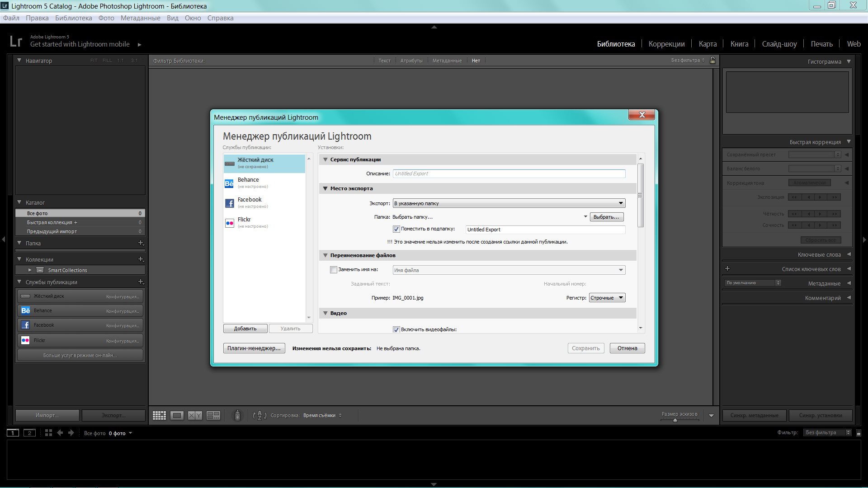Click Добавить button in dialog
The image size is (868, 488).
(x=245, y=328)
